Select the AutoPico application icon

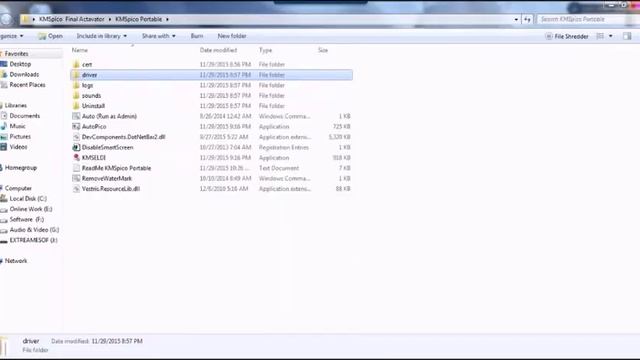pyautogui.click(x=76, y=127)
